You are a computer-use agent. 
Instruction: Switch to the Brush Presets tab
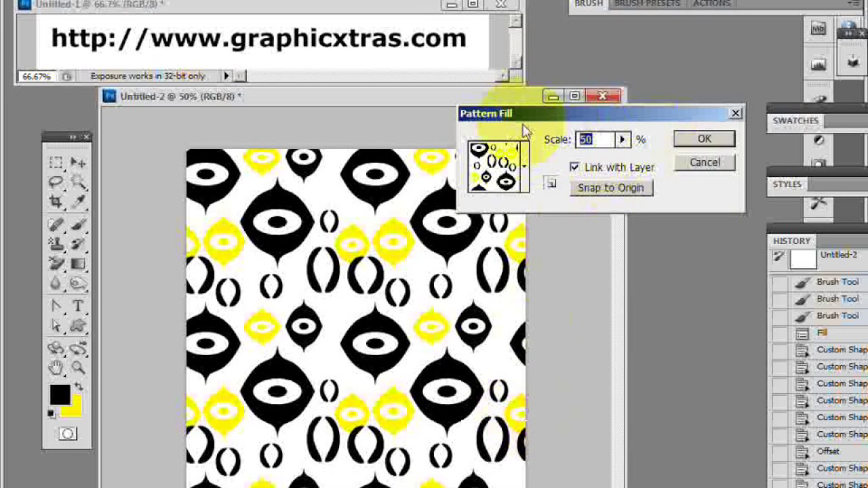(647, 4)
